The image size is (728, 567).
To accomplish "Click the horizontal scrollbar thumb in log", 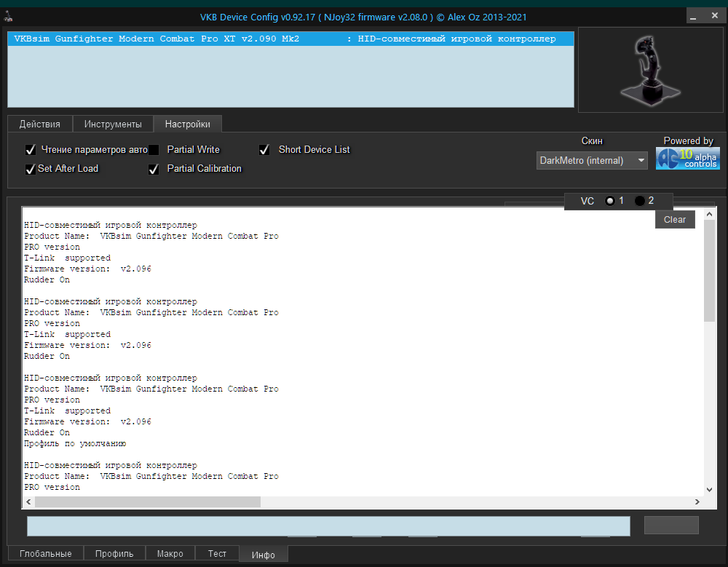I will [148, 501].
